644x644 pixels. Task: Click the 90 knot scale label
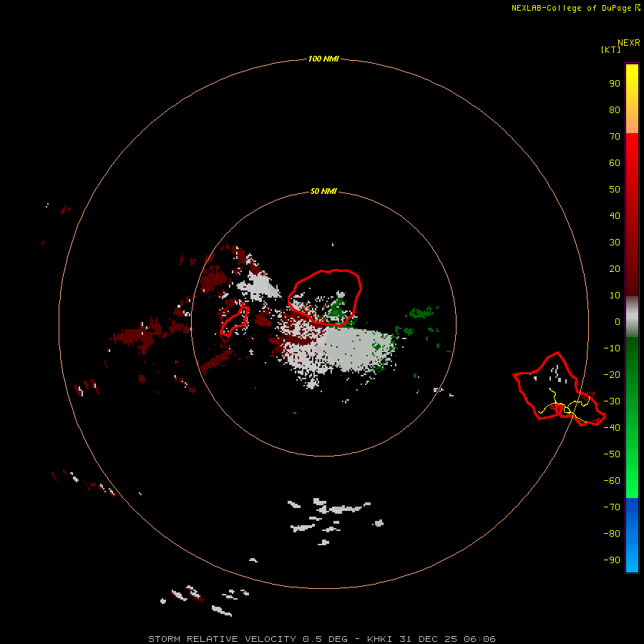pyautogui.click(x=615, y=84)
